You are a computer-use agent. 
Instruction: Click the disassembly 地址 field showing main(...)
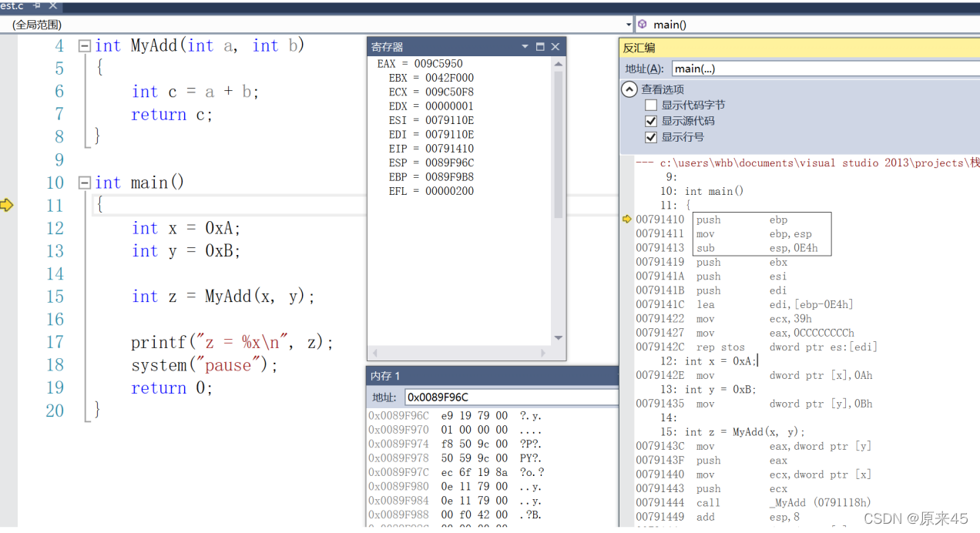[825, 69]
